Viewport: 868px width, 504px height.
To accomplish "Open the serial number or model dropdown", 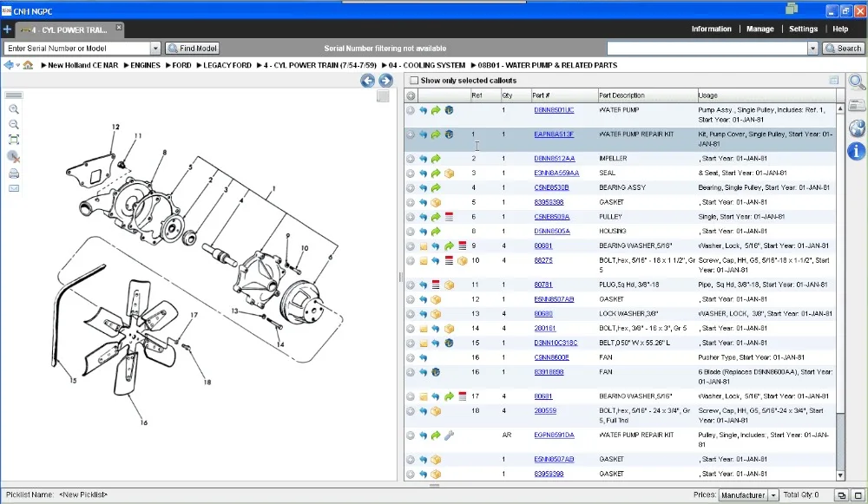I will pos(156,49).
